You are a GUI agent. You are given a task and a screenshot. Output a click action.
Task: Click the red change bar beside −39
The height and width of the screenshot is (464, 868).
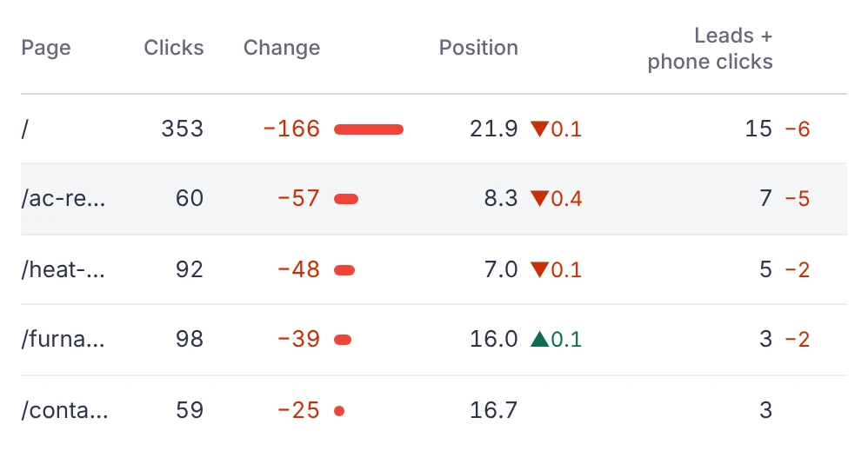[x=343, y=340]
